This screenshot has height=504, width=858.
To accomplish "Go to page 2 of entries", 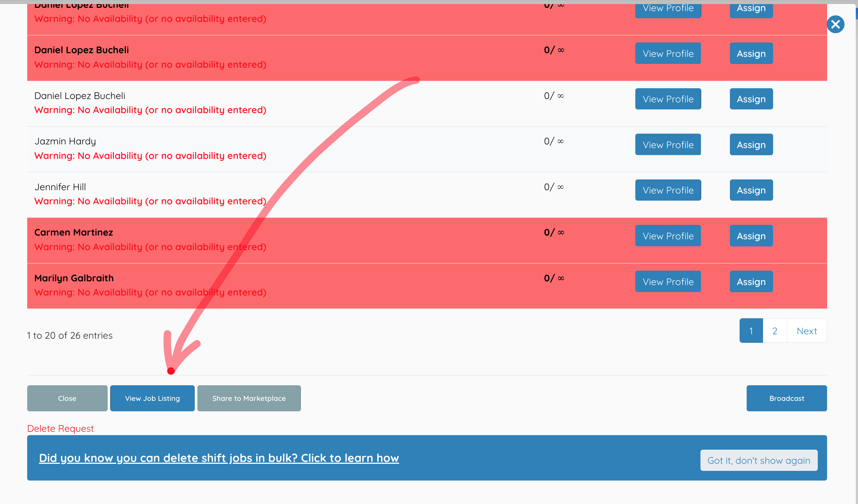I will tap(775, 331).
